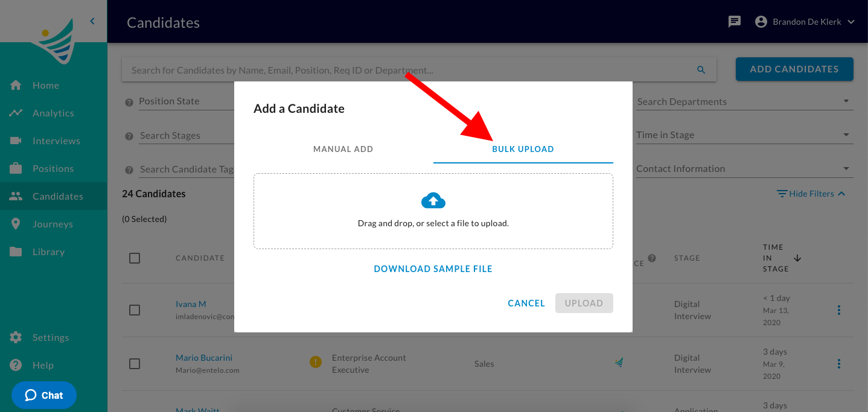This screenshot has width=868, height=412.
Task: Click the help icon in source column header
Action: pyautogui.click(x=652, y=258)
